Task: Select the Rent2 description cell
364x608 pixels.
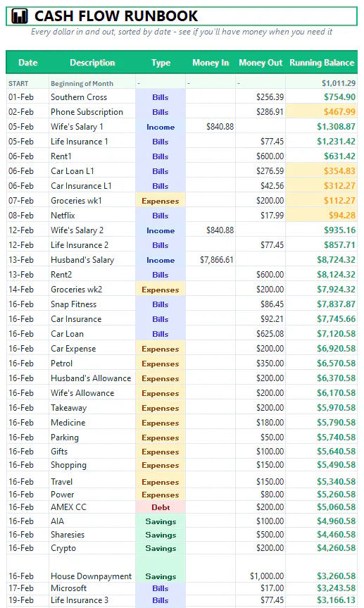Action: tap(92, 275)
